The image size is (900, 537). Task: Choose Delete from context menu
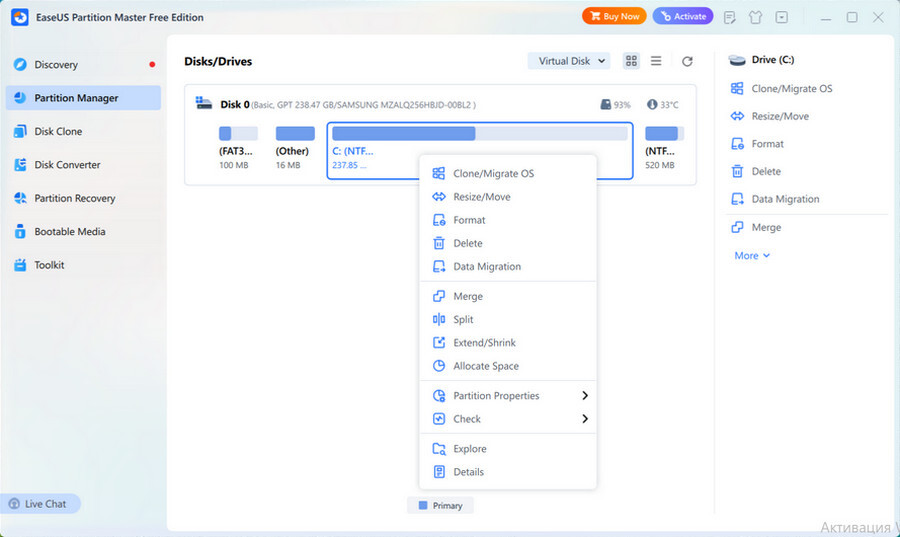[x=508, y=243]
